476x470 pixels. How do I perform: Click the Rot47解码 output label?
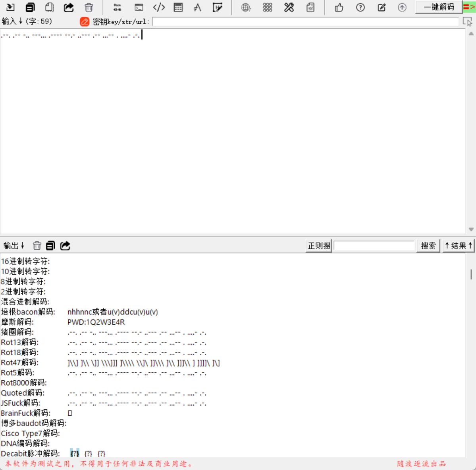[20, 362]
